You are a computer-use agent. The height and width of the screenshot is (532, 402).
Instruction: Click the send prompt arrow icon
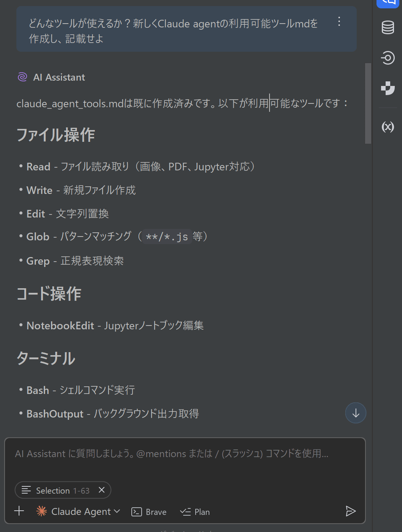(x=351, y=511)
